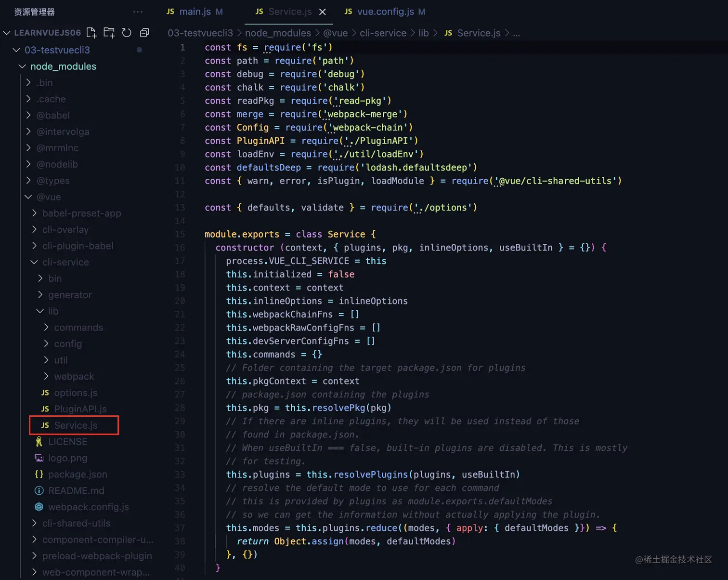Viewport: 728px width, 580px height.
Task: Open logo.png in the tree
Action: click(67, 458)
